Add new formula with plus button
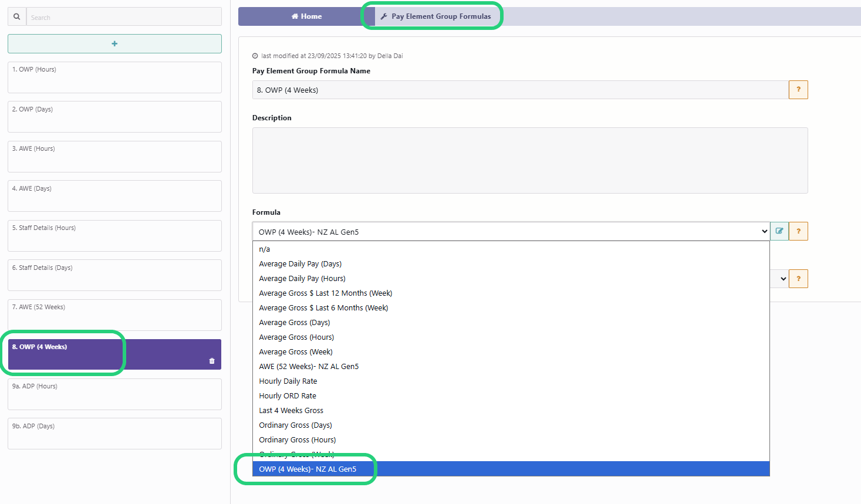This screenshot has height=504, width=861. pos(114,43)
